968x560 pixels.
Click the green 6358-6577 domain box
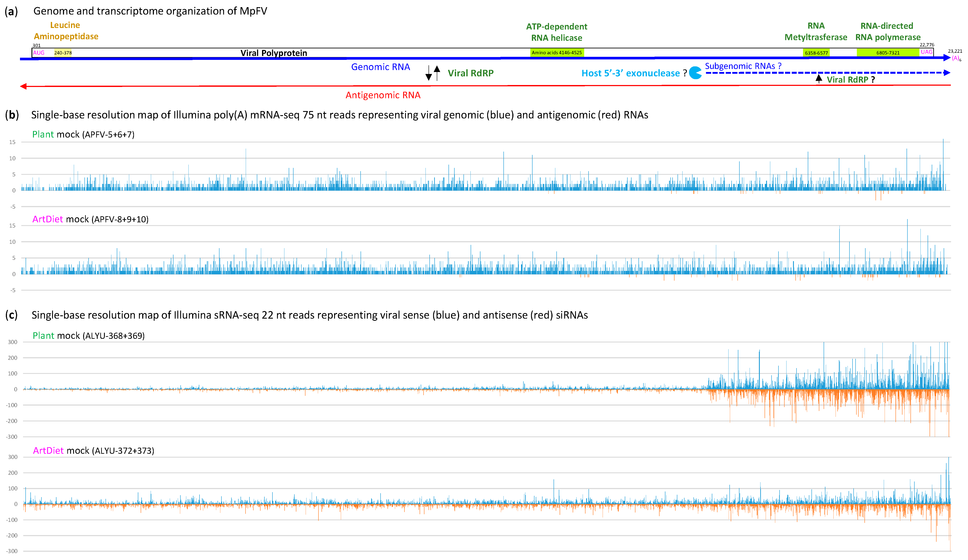click(816, 53)
